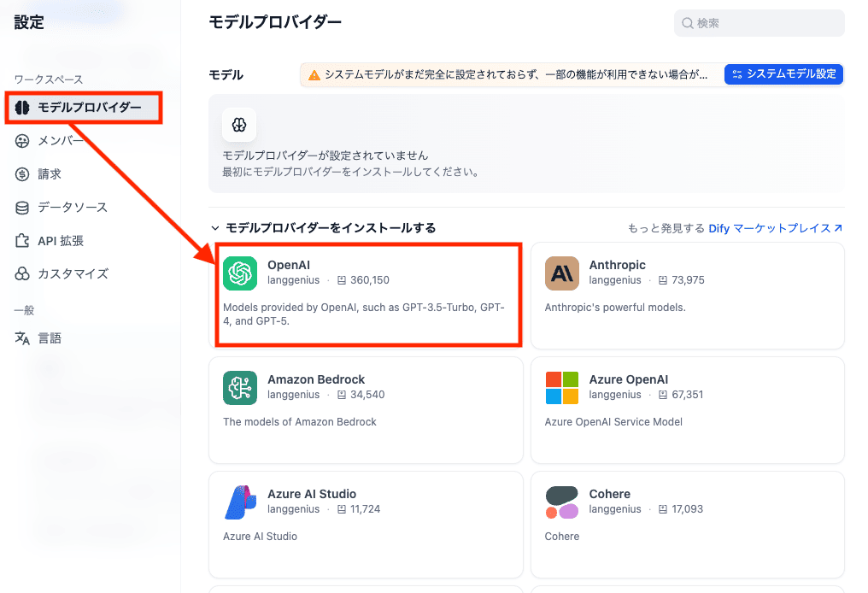Select the OpenAI provider title
Image resolution: width=868 pixels, height=593 pixels.
(289, 265)
